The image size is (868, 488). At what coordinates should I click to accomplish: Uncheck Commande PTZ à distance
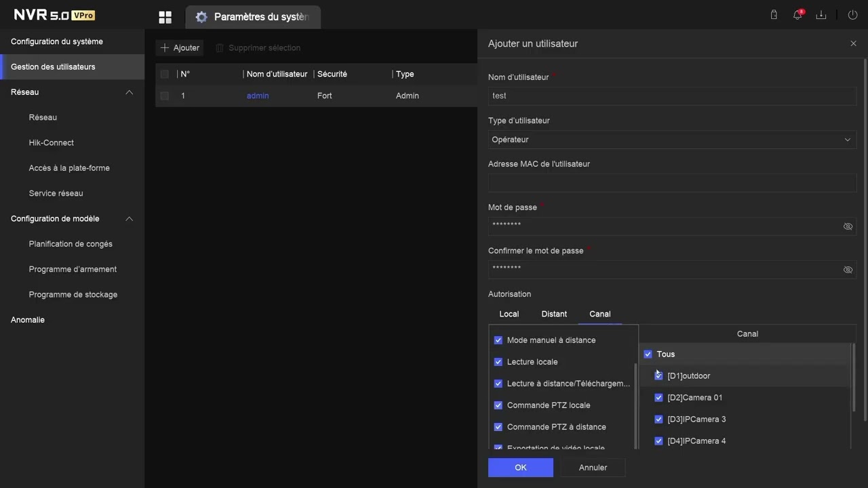tap(498, 427)
